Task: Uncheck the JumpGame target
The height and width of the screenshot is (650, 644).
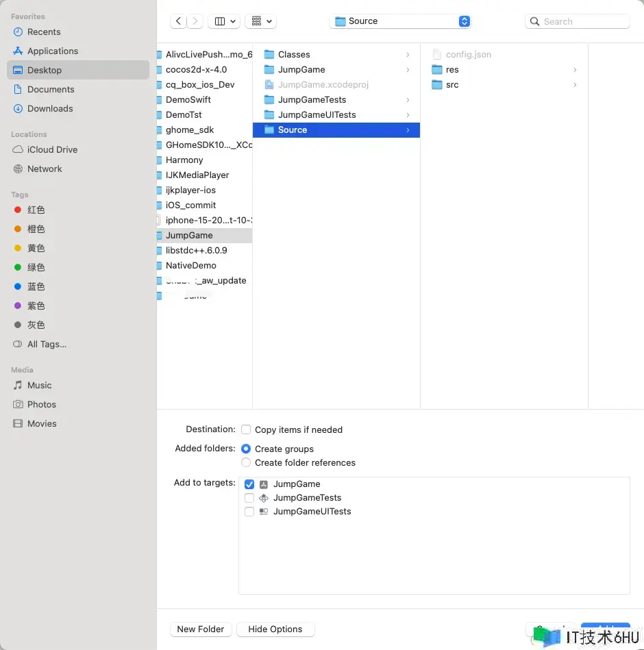Action: click(249, 484)
